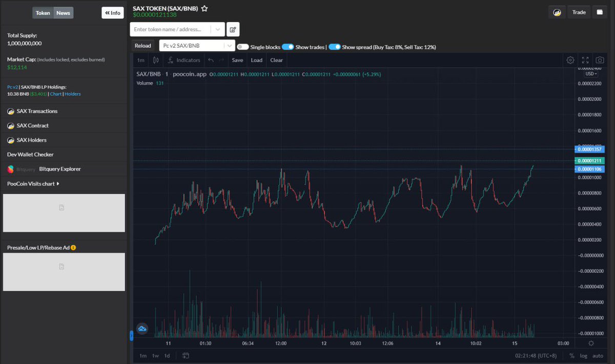This screenshot has height=364, width=615.
Task: Click the 0.00001106 price label on axis
Action: 590,169
